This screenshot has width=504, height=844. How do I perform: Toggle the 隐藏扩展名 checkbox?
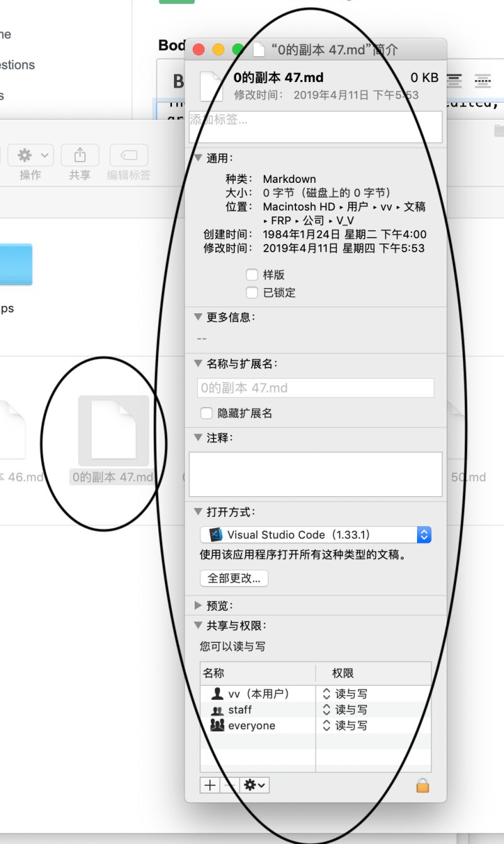coord(206,413)
